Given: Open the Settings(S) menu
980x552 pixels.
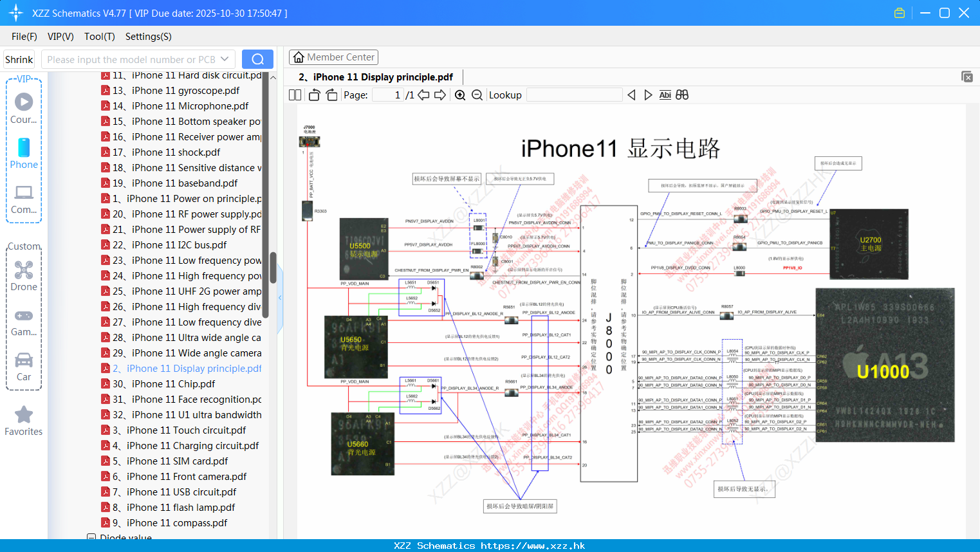Looking at the screenshot, I should 149,37.
